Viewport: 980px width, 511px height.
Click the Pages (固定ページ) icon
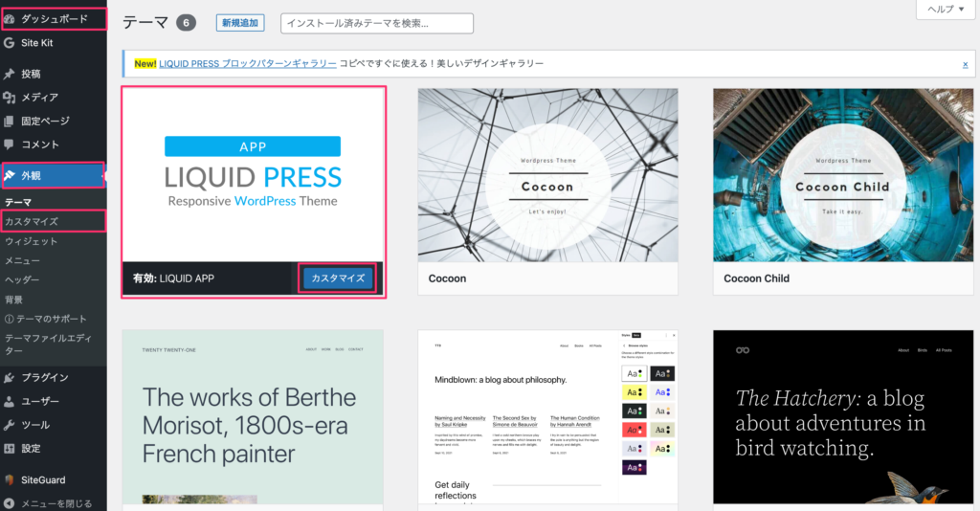click(x=10, y=122)
